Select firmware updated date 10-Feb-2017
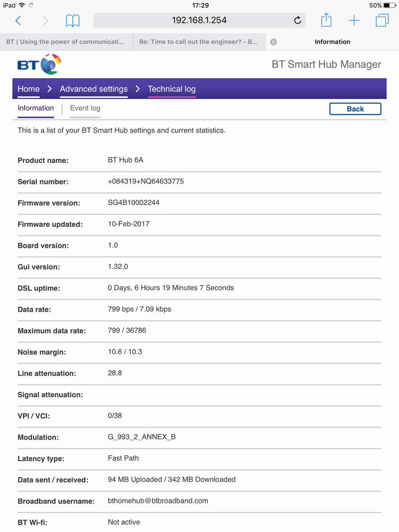 pyautogui.click(x=128, y=224)
